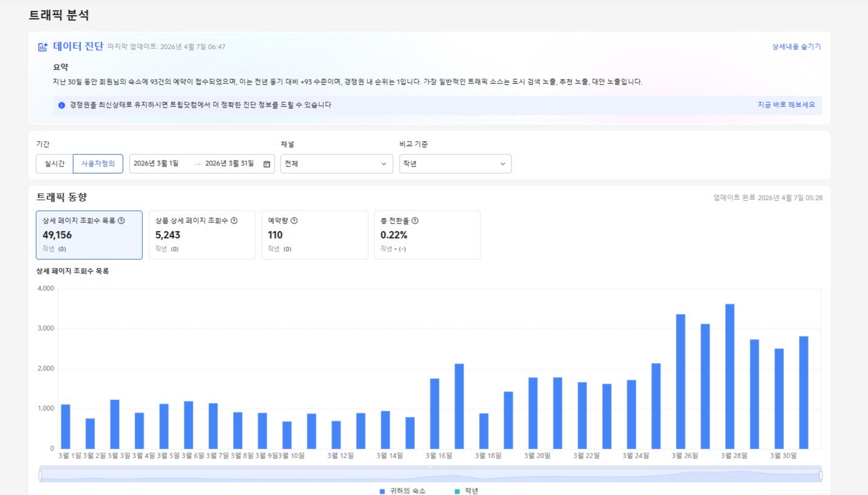Image resolution: width=868 pixels, height=495 pixels.
Task: Select the 실시간 period option
Action: coord(54,164)
